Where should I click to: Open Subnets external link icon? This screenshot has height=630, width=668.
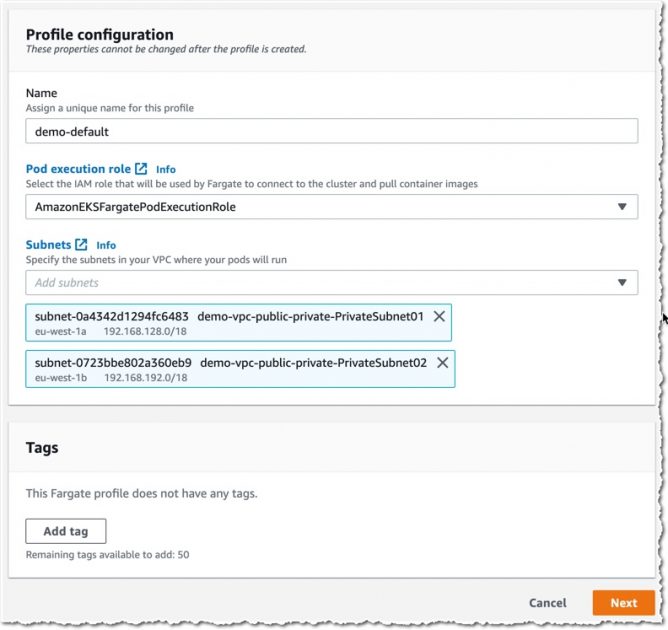click(81, 245)
